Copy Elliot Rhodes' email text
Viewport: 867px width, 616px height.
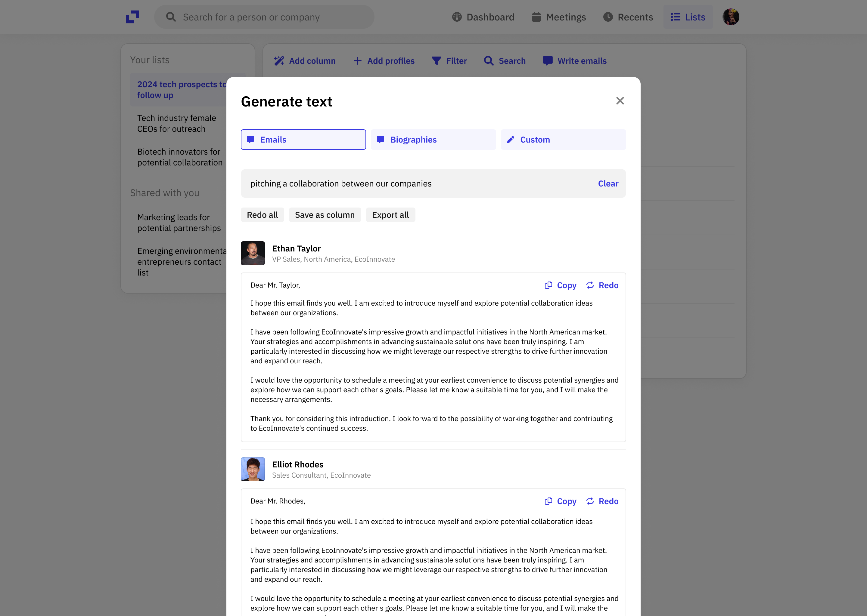click(561, 501)
